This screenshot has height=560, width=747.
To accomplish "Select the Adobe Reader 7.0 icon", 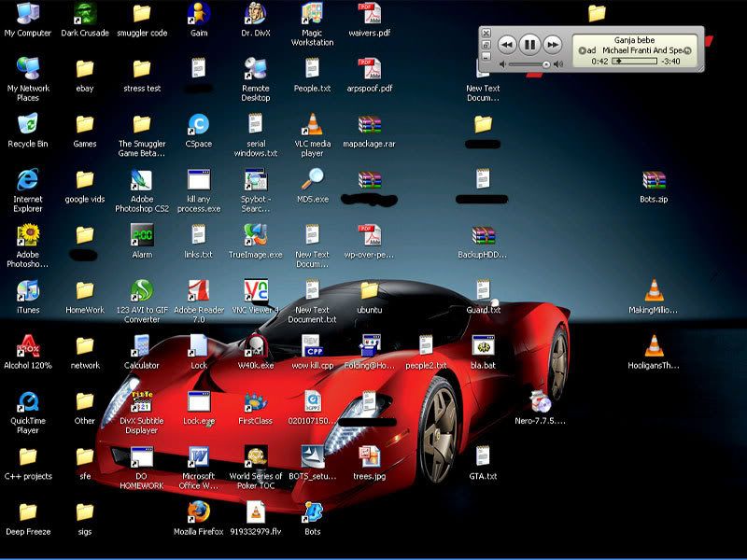I will click(198, 291).
